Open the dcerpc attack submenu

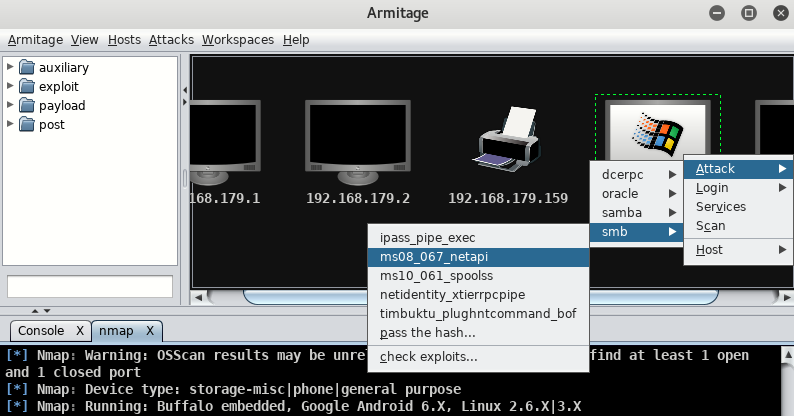(x=637, y=175)
